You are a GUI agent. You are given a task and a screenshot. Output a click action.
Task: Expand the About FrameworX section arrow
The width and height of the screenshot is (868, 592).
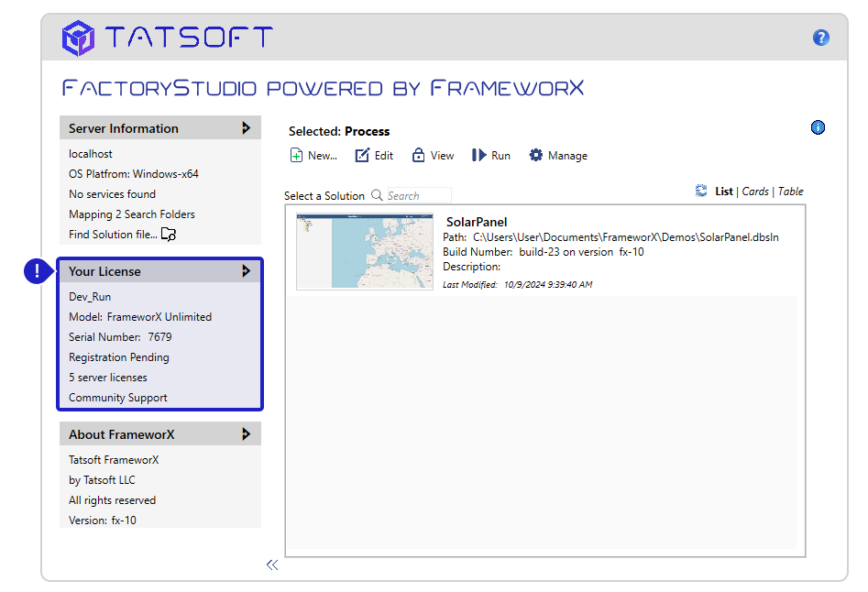[x=247, y=434]
